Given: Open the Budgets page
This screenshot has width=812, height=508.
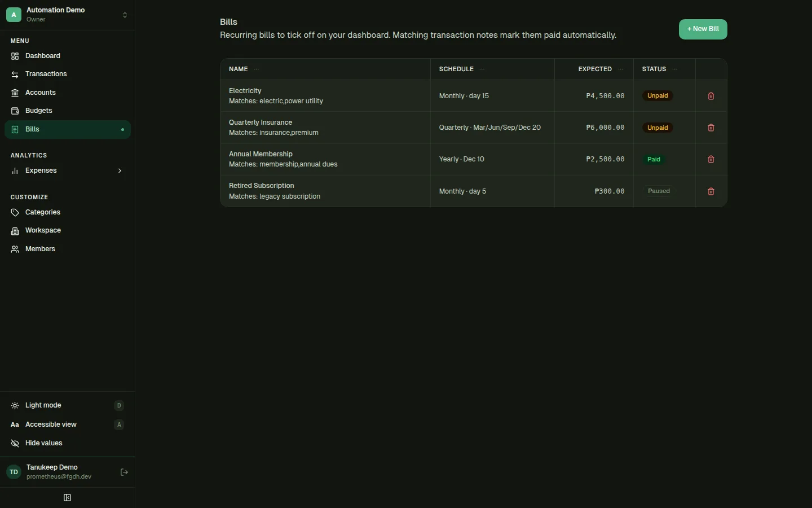Looking at the screenshot, I should point(68,111).
